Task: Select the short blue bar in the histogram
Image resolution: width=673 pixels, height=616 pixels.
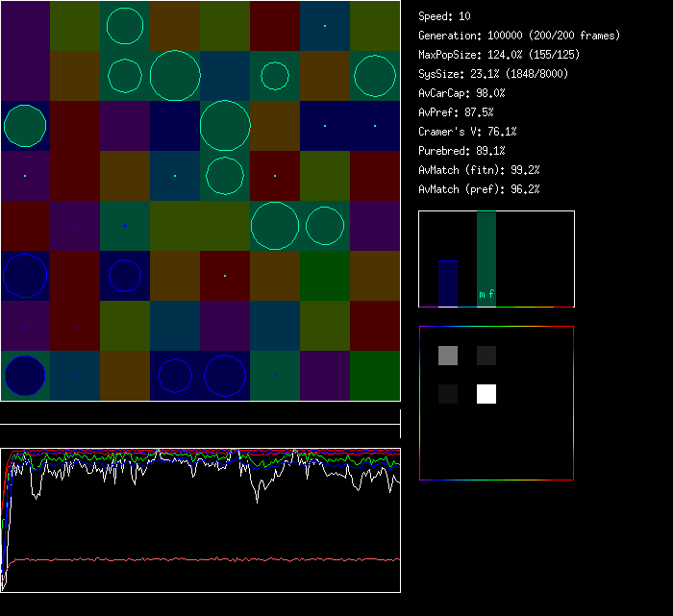Action: [448, 283]
